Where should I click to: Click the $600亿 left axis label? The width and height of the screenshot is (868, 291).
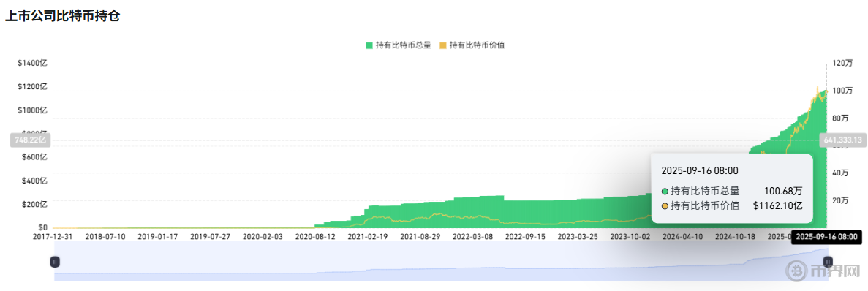(x=35, y=157)
